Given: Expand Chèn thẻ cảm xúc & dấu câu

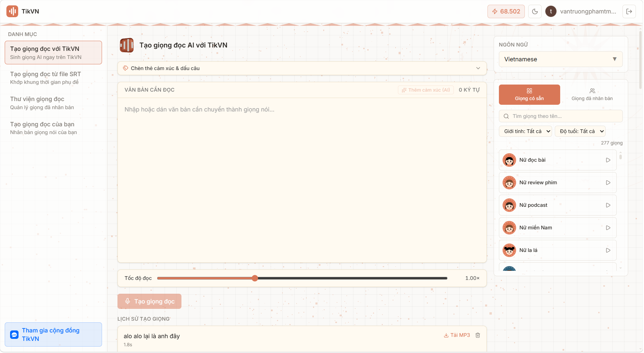Looking at the screenshot, I should coord(302,68).
